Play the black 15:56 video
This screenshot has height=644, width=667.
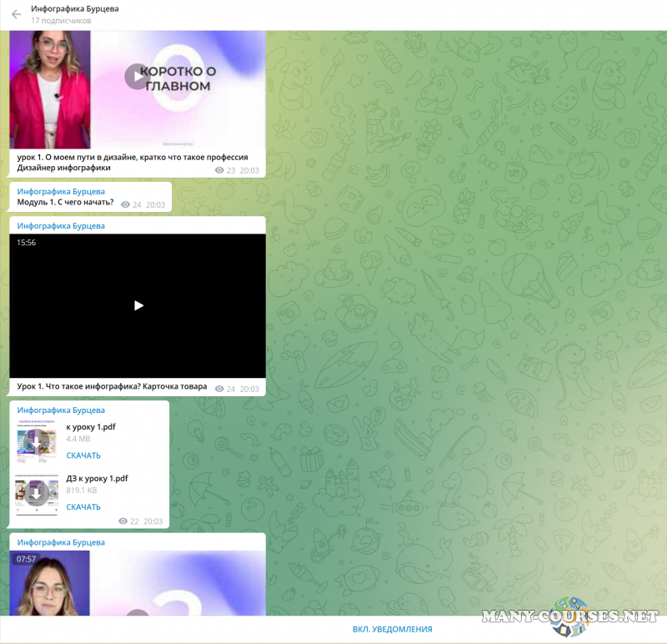coord(138,305)
